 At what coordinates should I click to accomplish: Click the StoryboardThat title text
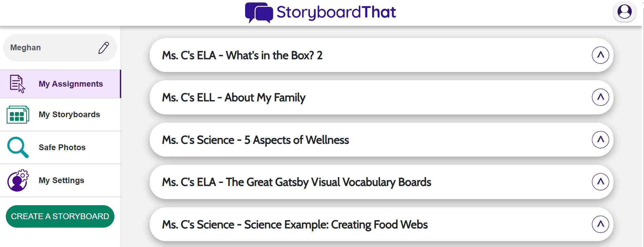tap(336, 13)
